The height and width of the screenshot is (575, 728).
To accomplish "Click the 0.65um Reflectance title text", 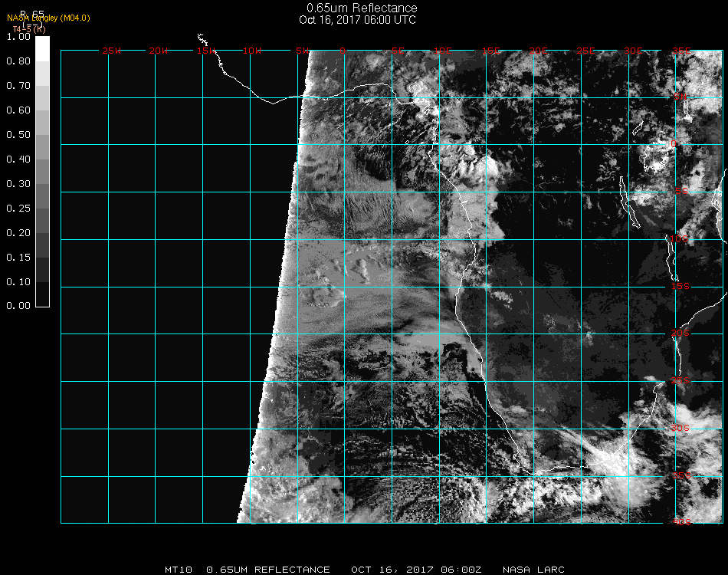I will 362,8.
